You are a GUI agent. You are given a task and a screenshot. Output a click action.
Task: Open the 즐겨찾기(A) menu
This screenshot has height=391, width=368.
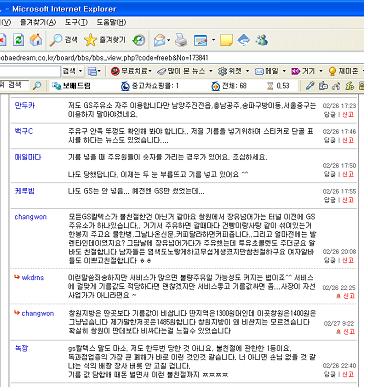click(38, 22)
